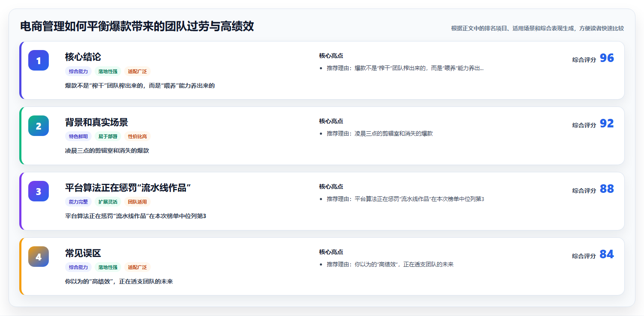Select the 团队适用 tag
Screen dimensions: 644x316
(x=137, y=202)
